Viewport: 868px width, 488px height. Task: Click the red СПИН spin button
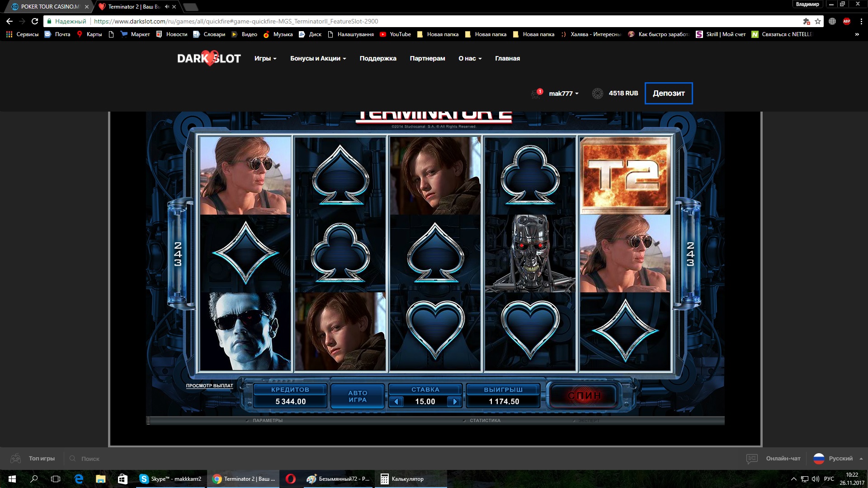click(x=584, y=396)
